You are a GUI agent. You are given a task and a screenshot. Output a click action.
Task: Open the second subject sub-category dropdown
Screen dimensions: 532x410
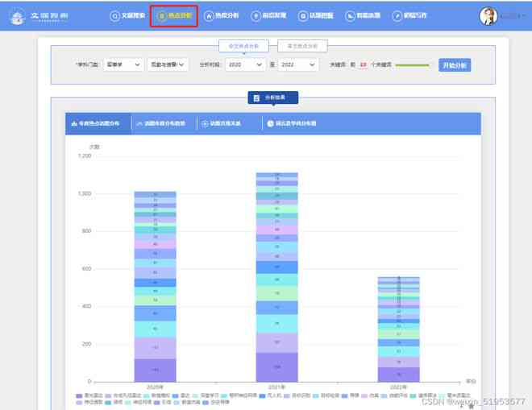tap(168, 64)
